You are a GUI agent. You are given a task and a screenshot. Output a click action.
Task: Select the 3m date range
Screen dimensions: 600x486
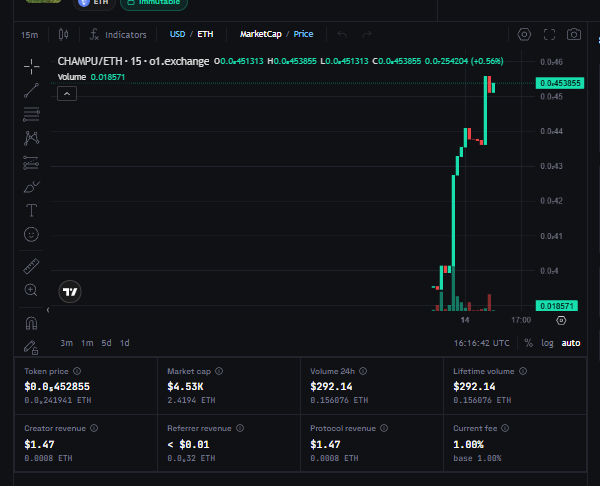[x=67, y=343]
